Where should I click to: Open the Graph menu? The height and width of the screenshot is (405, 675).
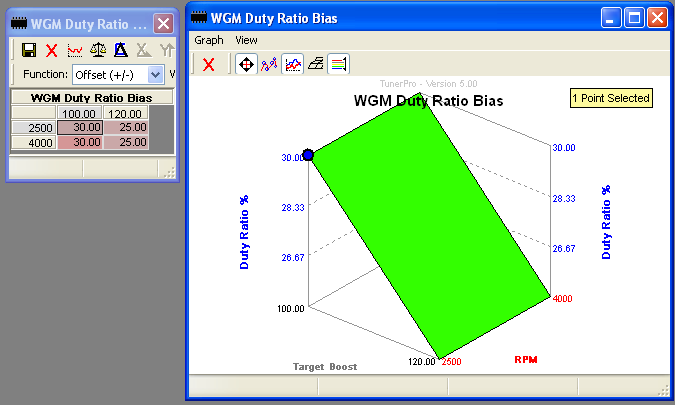pos(209,40)
